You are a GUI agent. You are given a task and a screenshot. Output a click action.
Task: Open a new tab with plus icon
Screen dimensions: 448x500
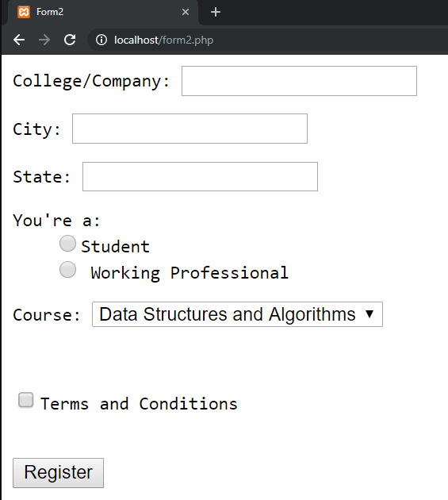point(216,12)
